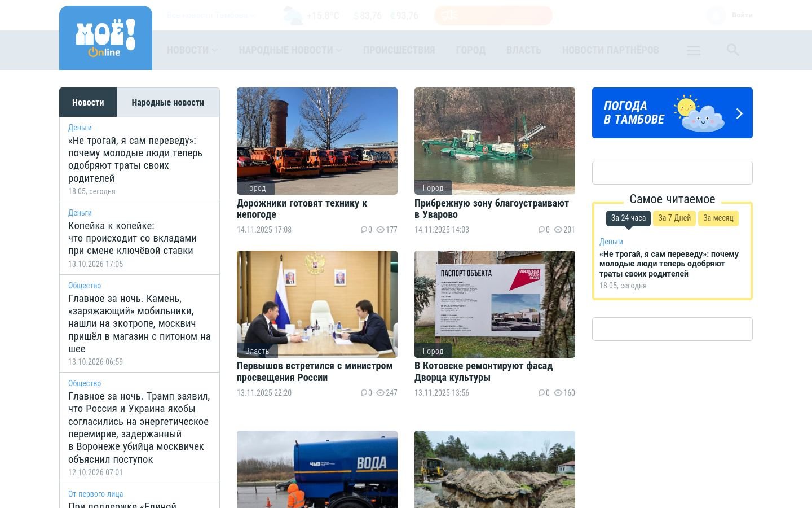Click the Власть tag on meeting photo

257,351
